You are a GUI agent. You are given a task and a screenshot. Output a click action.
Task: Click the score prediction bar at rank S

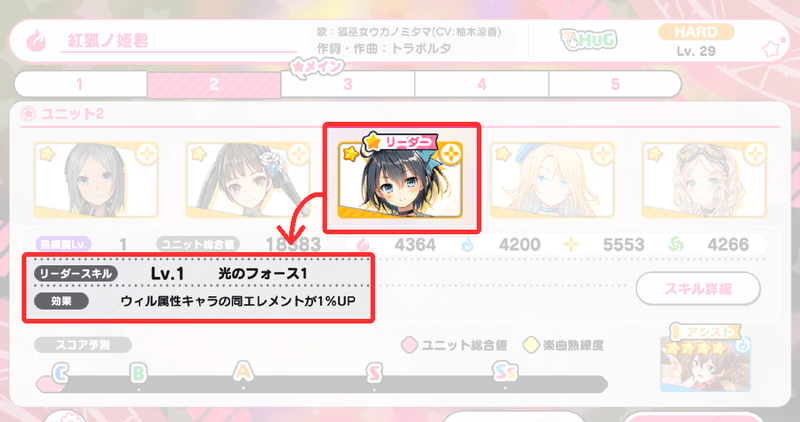pos(374,384)
